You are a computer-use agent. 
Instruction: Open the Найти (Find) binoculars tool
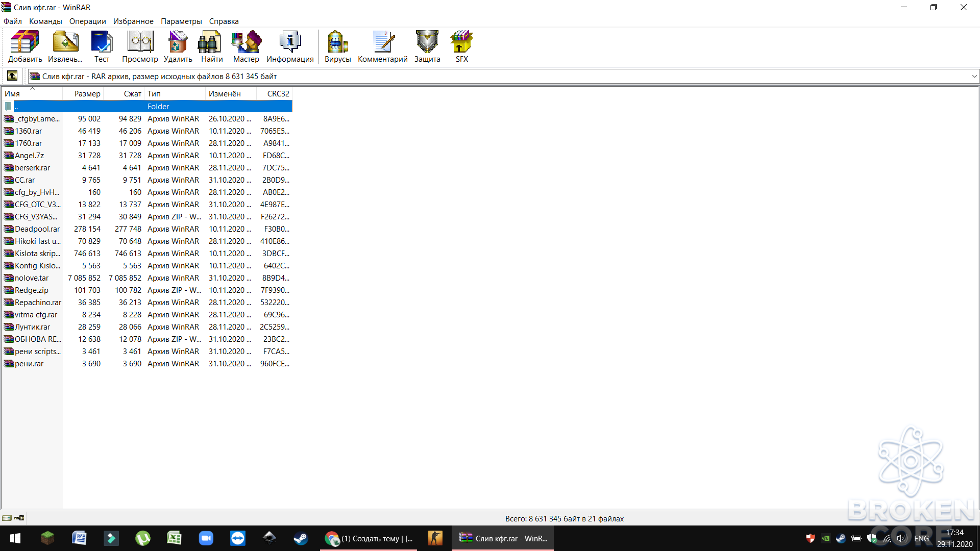click(x=211, y=46)
